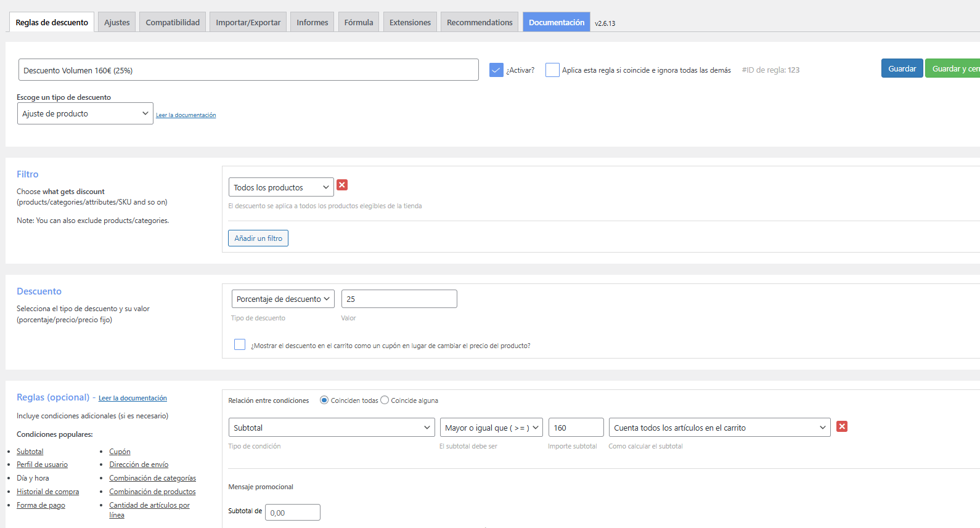Open 'Combinación de categorías' condition link
The width and height of the screenshot is (980, 528).
[x=152, y=478]
